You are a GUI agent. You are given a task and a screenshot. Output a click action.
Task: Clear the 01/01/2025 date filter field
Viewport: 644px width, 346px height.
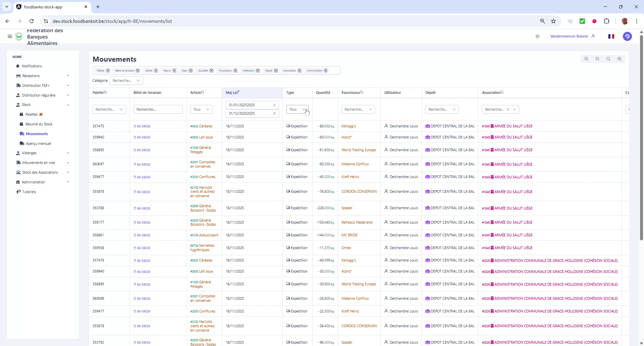274,105
